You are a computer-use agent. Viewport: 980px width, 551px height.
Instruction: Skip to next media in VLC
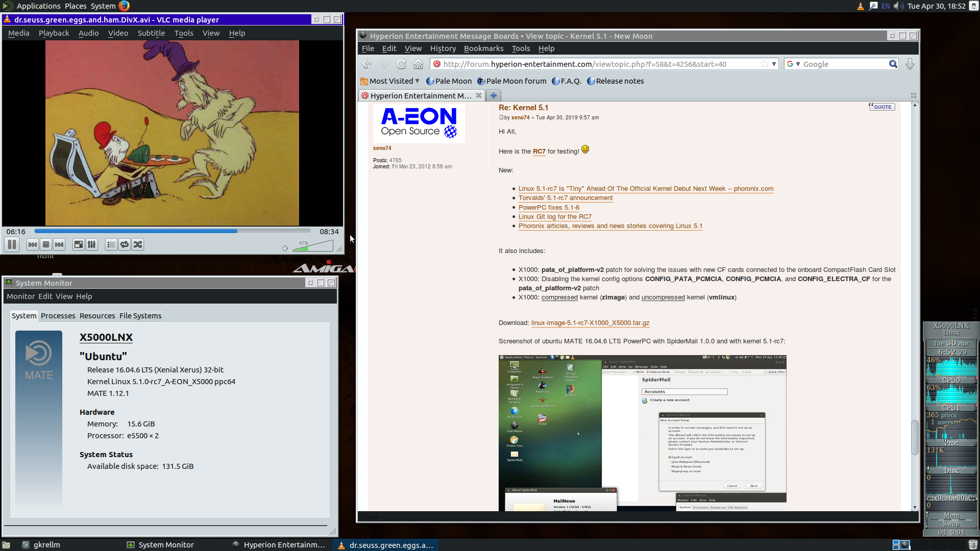(59, 245)
